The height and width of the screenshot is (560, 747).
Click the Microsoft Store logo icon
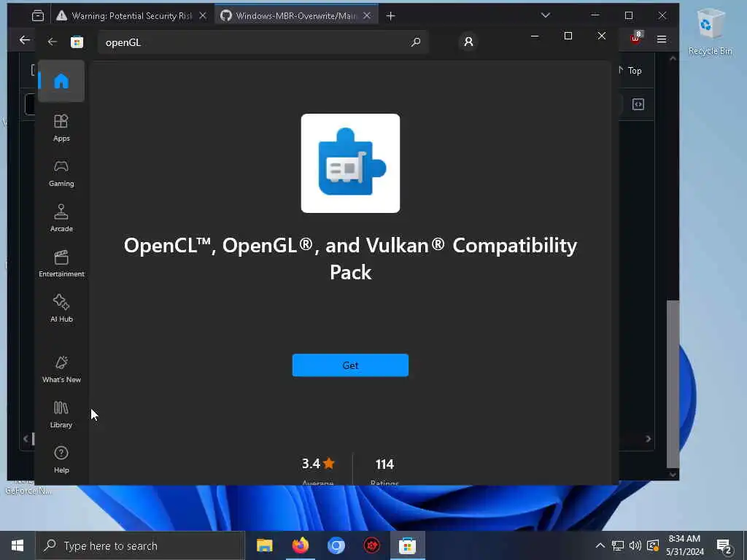click(77, 42)
